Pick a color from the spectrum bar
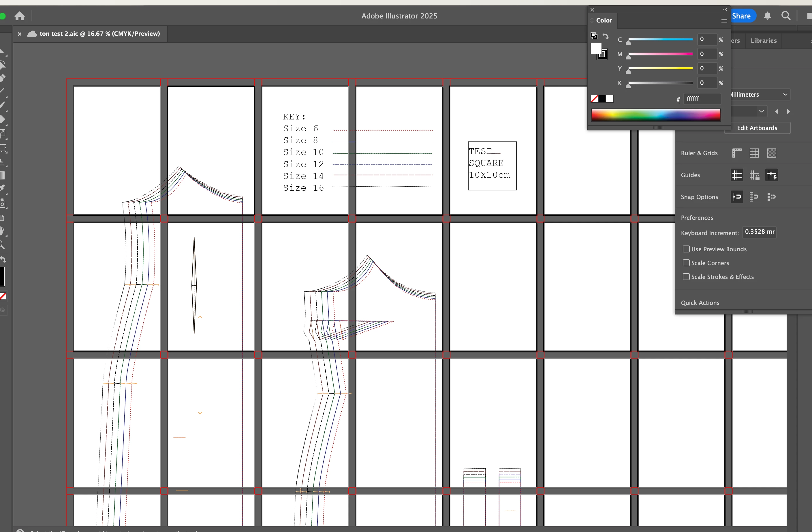Screen dimensions: 812x532 coord(655,115)
